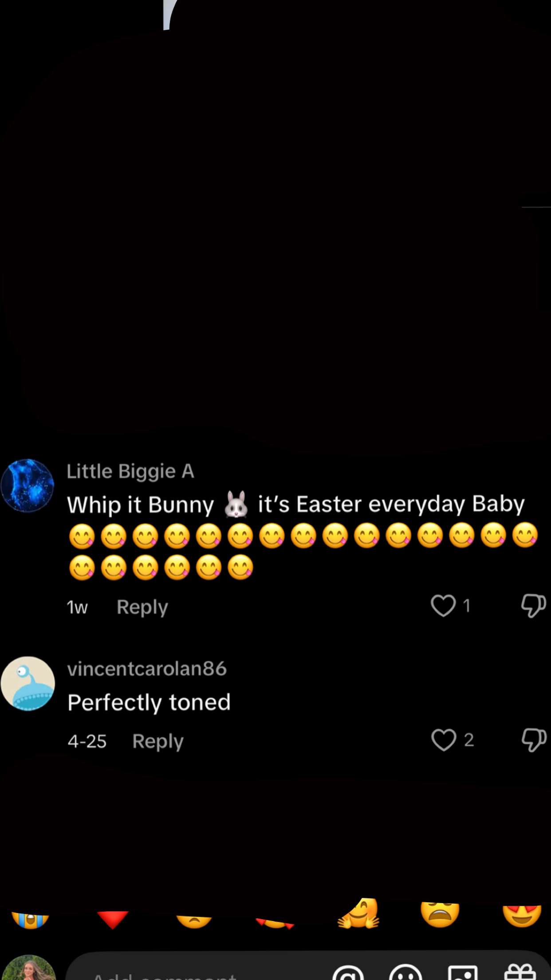Tap the gift icon

[x=520, y=974]
